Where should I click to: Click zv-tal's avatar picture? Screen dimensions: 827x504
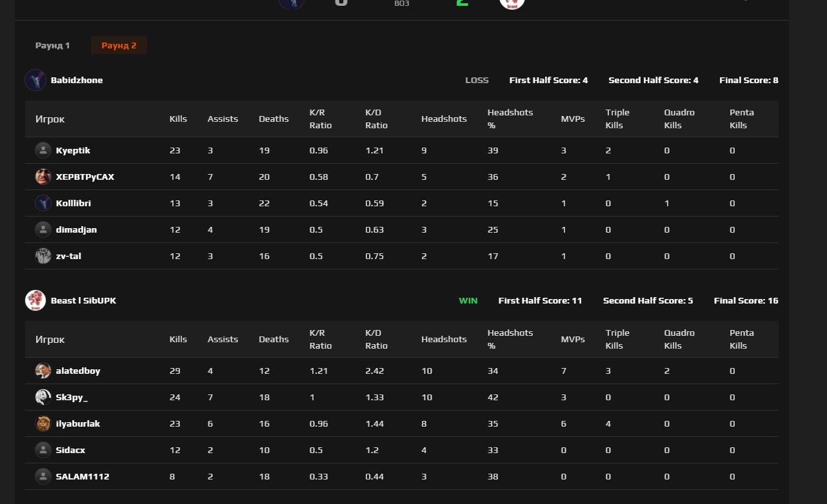click(43, 256)
